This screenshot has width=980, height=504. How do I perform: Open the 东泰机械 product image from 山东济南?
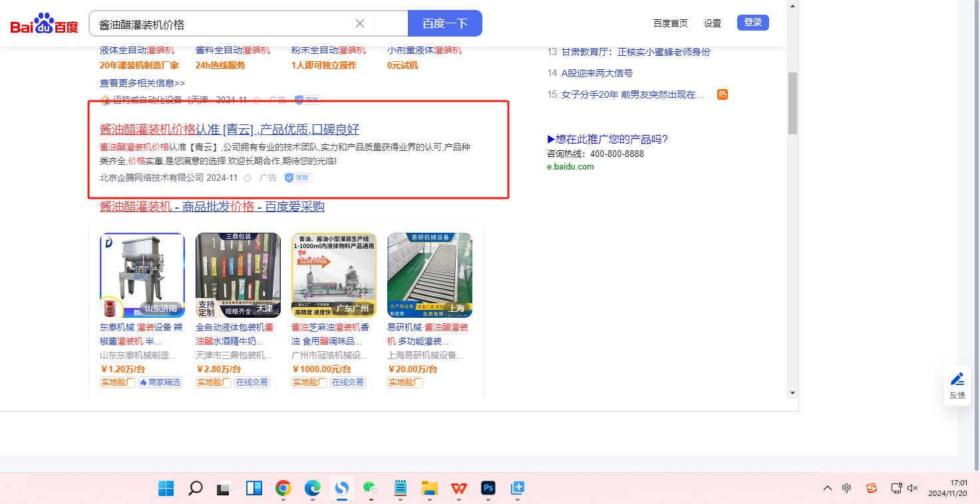click(142, 275)
